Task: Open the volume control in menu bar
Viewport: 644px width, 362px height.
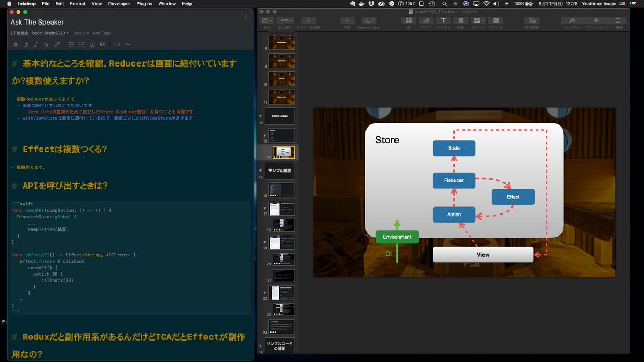Action: tap(497, 3)
